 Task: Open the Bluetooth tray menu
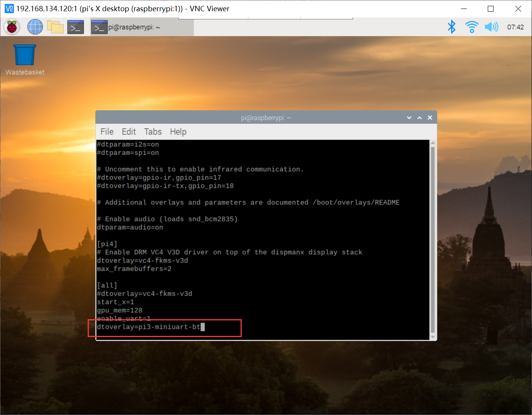click(x=452, y=27)
